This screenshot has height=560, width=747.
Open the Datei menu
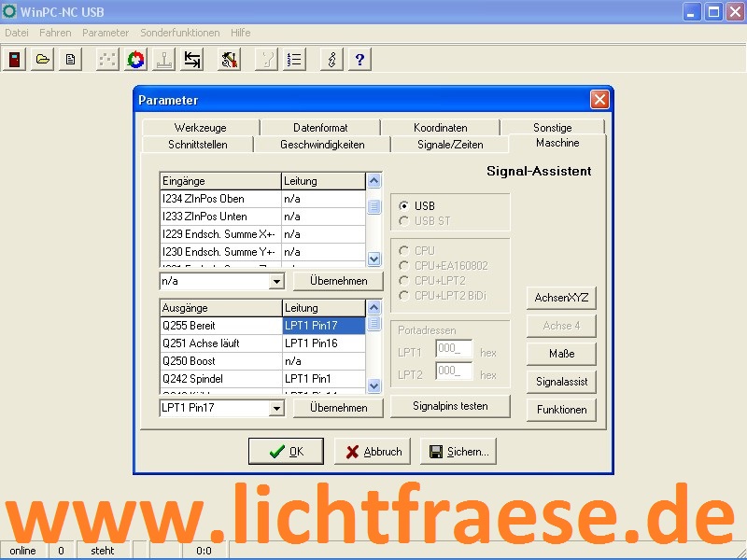point(17,33)
